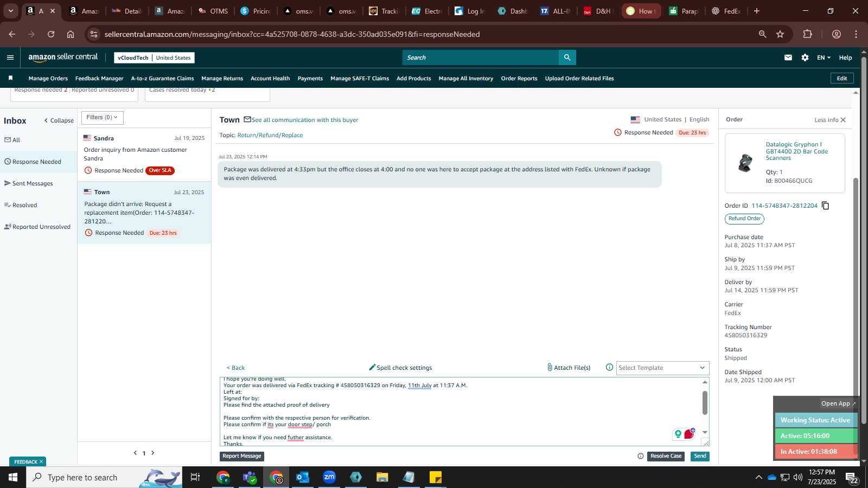Open File Explorer from the taskbar
The image size is (868, 488).
(x=382, y=477)
